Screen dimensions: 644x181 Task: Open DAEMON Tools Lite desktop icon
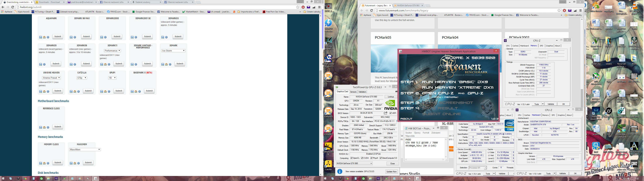pyautogui.click(x=328, y=25)
